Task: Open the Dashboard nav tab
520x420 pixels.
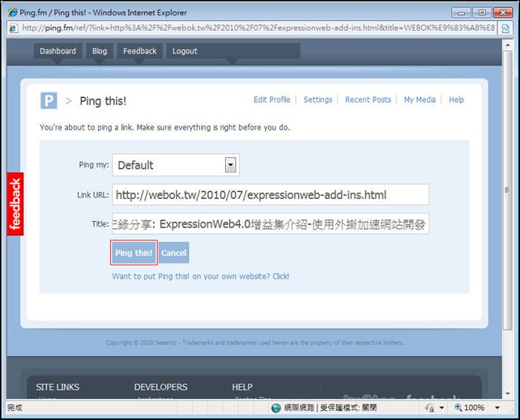Action: point(58,51)
